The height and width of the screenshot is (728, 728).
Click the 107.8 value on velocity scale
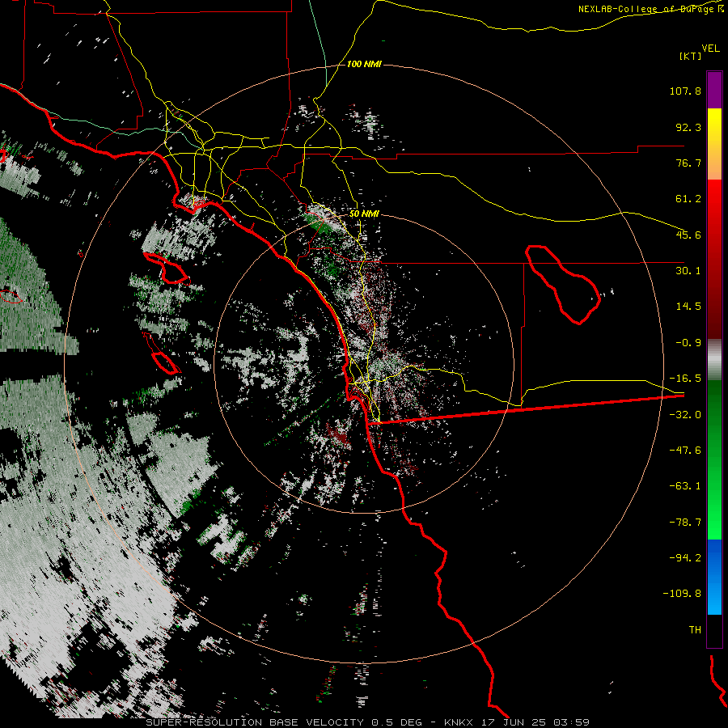click(x=685, y=91)
